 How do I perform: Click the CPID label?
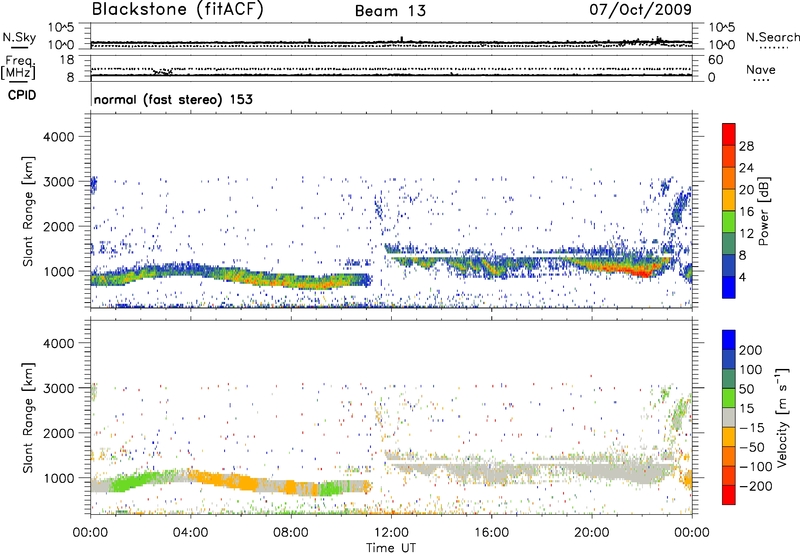click(22, 95)
